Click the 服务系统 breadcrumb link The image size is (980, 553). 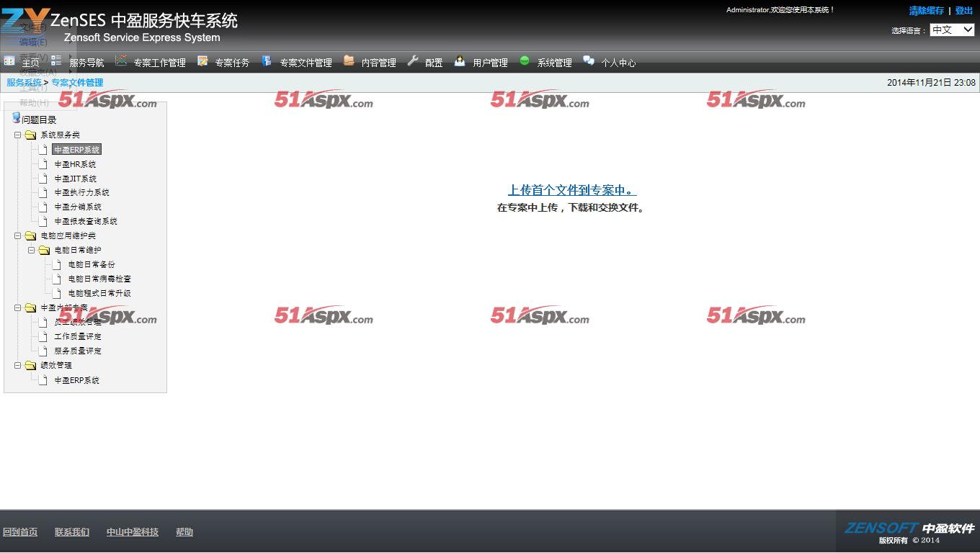pos(24,83)
